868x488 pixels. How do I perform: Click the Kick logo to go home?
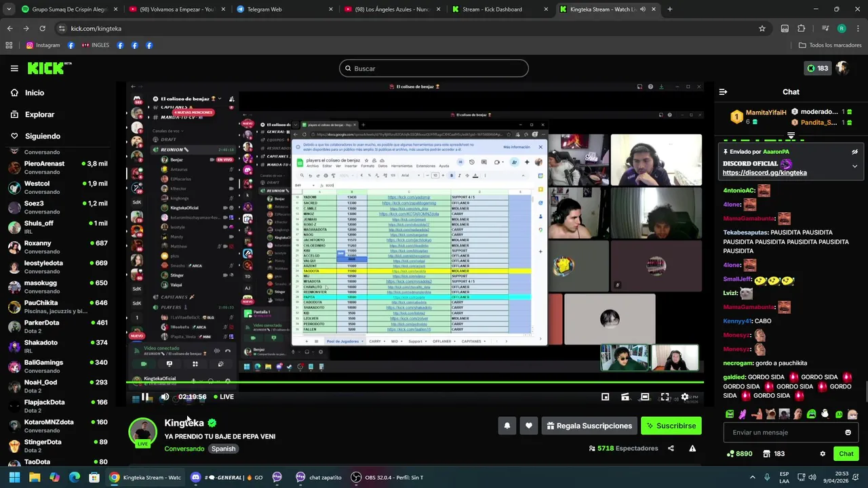(49, 68)
